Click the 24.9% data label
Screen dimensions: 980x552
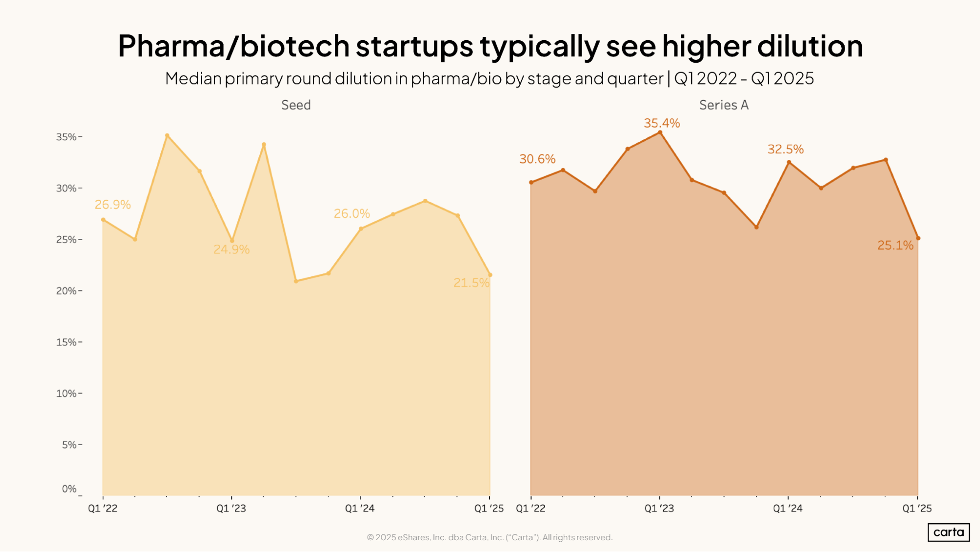(231, 249)
